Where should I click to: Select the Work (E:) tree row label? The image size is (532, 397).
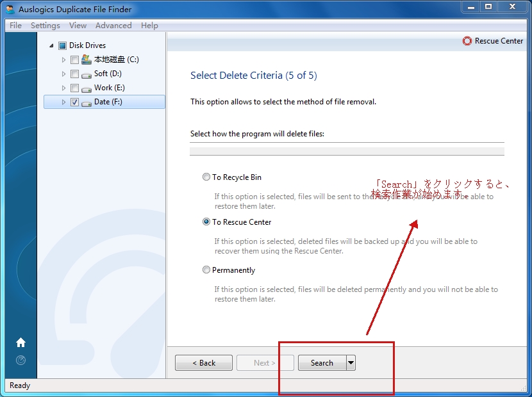(x=109, y=88)
